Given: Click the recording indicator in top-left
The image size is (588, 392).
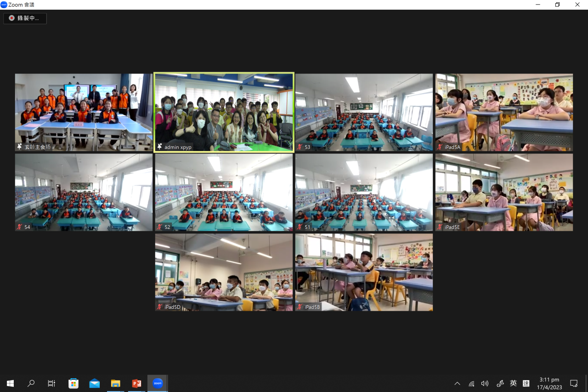Looking at the screenshot, I should tap(25, 18).
